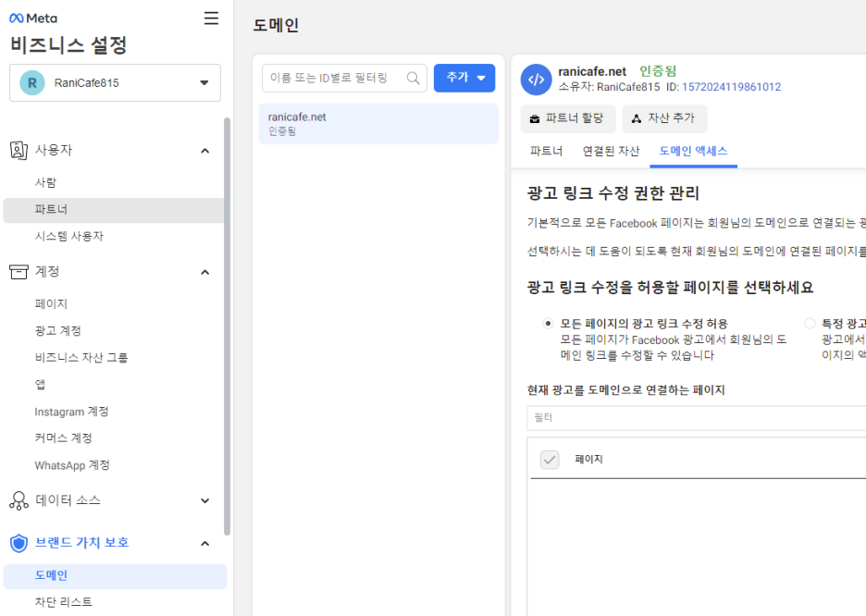The image size is (866, 616).
Task: Toggle the hamburger menu icon
Action: coord(211,18)
